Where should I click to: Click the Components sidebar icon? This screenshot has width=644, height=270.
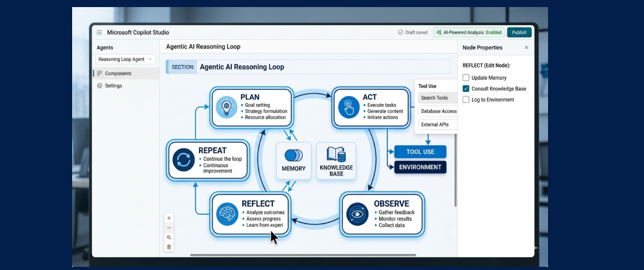[99, 73]
